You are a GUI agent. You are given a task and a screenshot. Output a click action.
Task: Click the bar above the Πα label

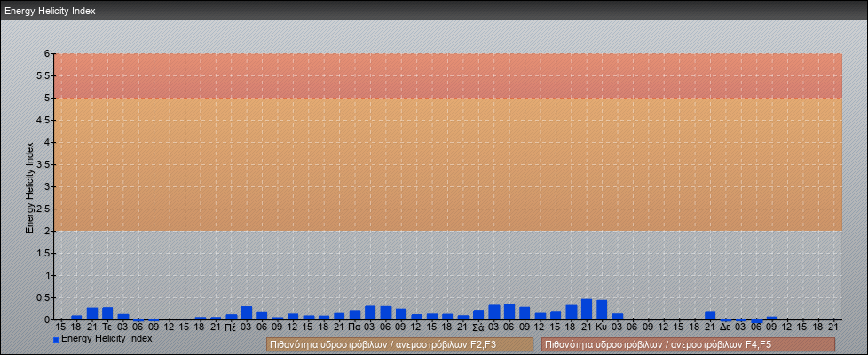pos(355,314)
